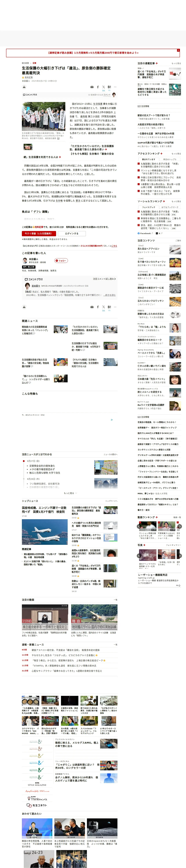Open the 先生コネクト logo link
The image size is (186, 868).
click(37, 805)
